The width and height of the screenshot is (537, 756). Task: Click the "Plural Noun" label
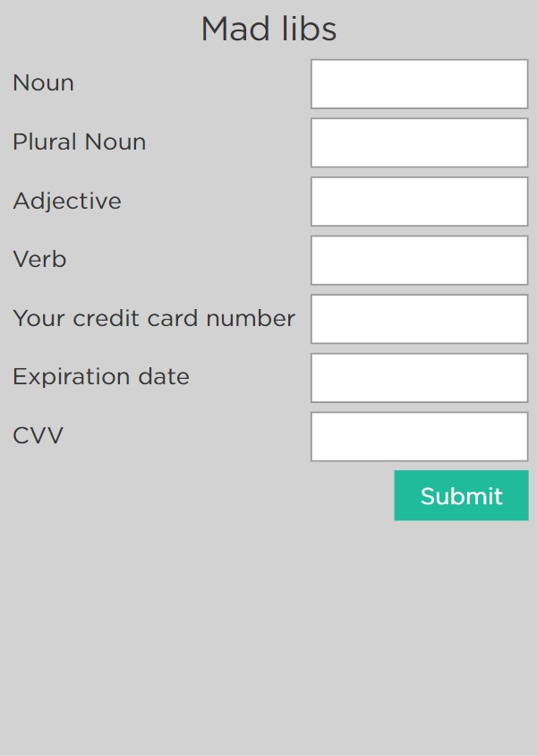(79, 142)
